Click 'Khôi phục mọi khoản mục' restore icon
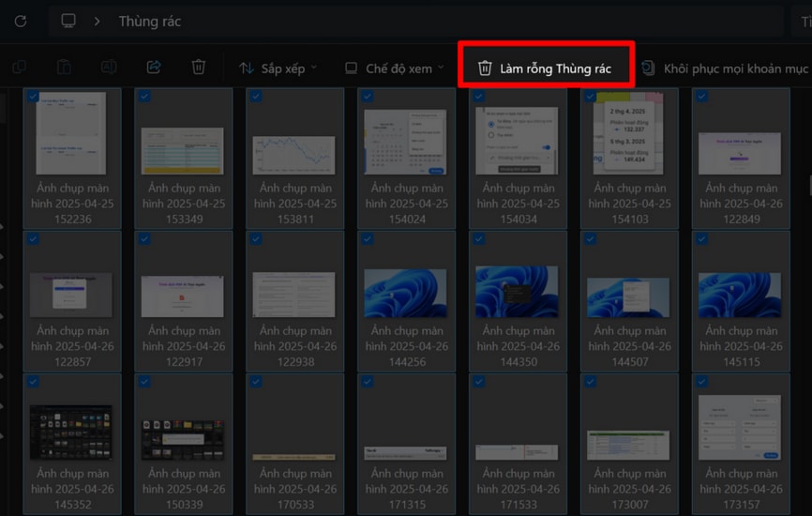 pos(648,68)
